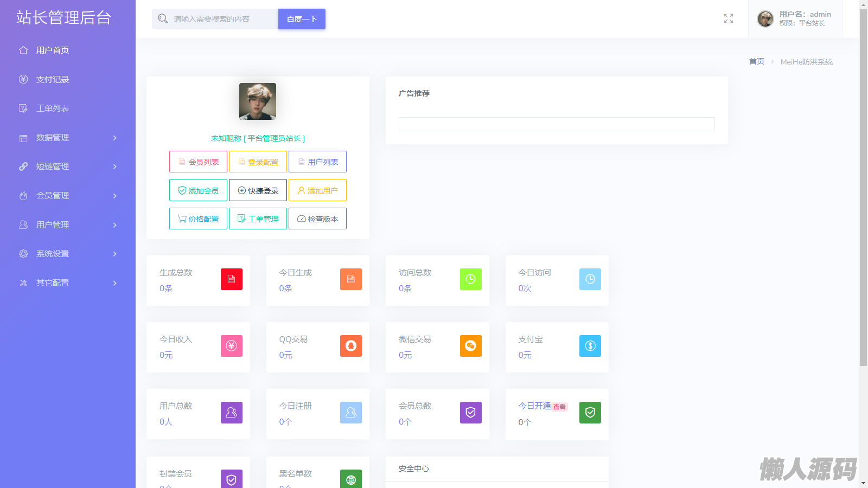Viewport: 868px width, 488px height.
Task: Click the green 黑名单数 globe icon
Action: pos(351,479)
